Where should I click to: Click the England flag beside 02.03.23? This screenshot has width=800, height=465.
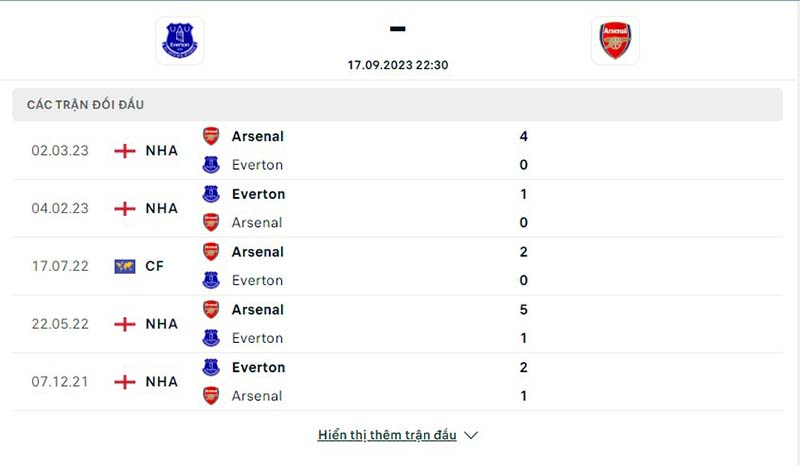click(125, 151)
